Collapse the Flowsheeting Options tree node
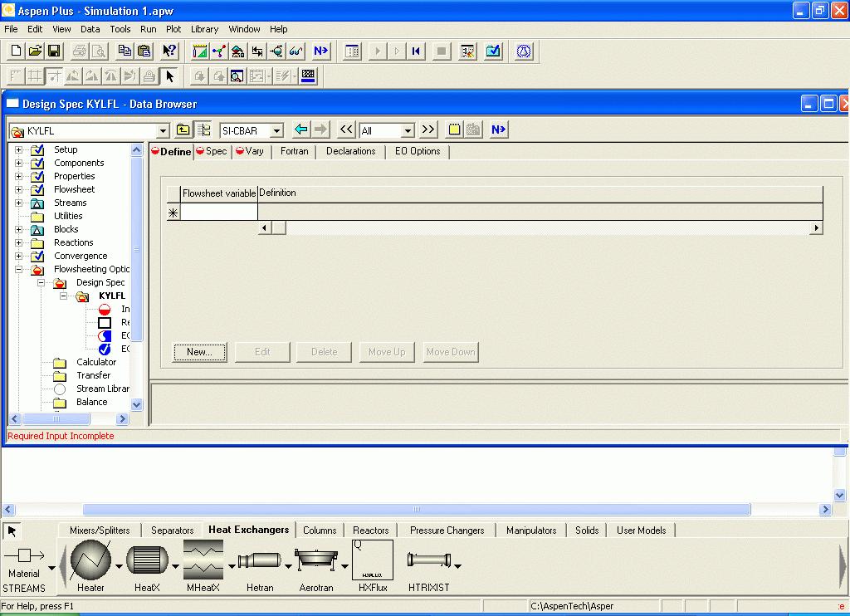The width and height of the screenshot is (850, 616). 18,269
